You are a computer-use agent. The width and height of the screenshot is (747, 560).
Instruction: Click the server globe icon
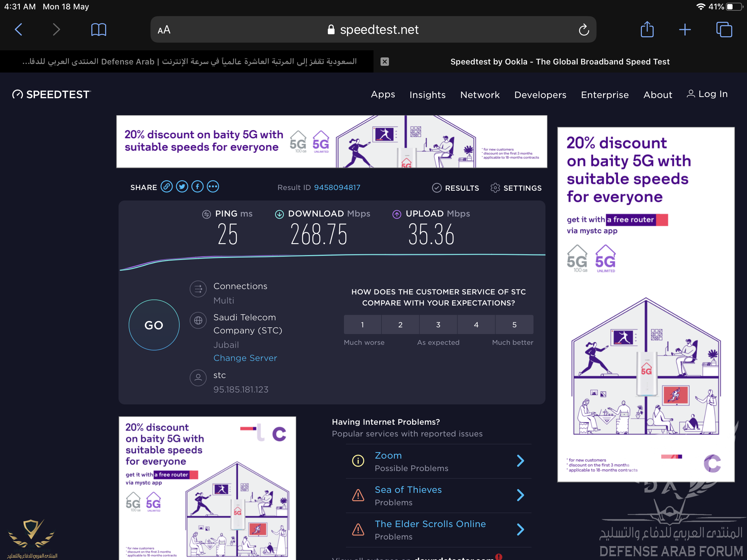[x=198, y=320]
